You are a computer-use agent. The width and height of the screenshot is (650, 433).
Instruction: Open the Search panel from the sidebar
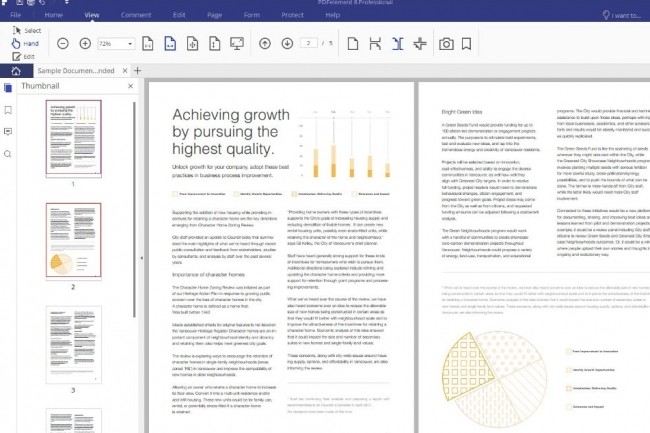(8, 154)
